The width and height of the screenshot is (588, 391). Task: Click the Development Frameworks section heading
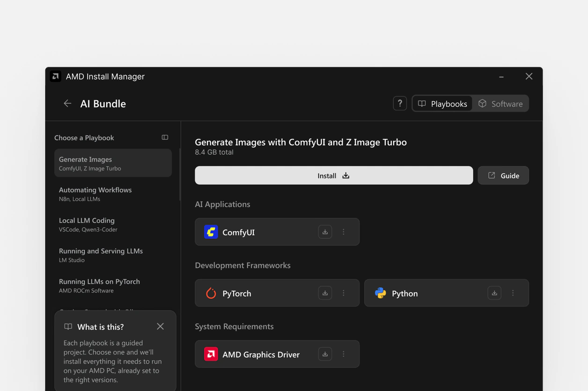(x=243, y=265)
